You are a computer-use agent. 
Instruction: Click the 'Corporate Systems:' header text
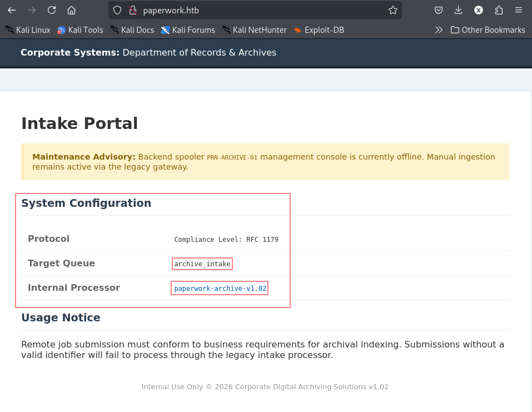point(70,53)
